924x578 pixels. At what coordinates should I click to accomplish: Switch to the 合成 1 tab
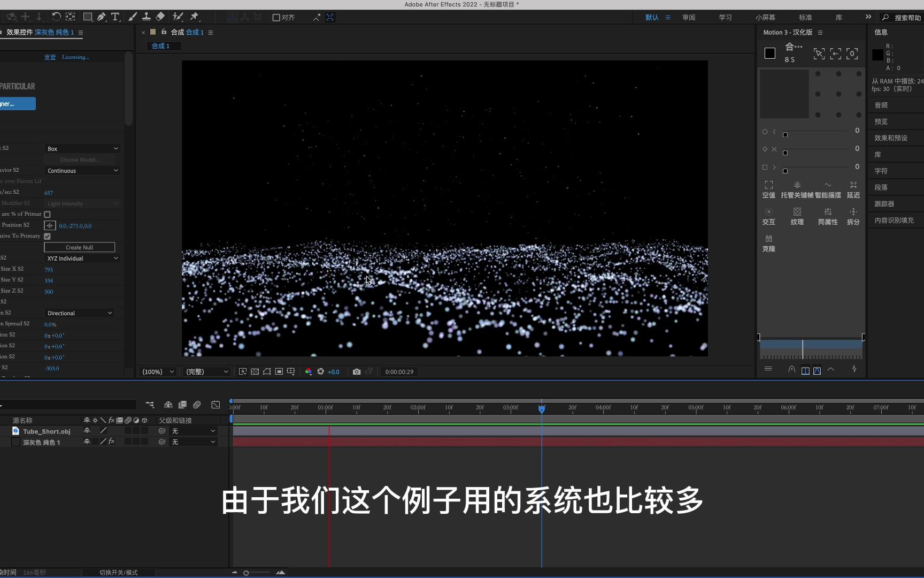click(163, 45)
